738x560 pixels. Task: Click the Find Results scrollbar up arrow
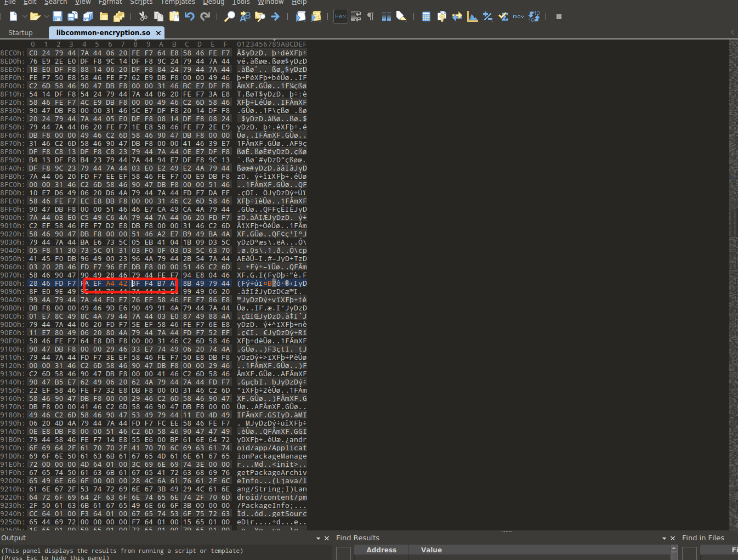[x=674, y=548]
